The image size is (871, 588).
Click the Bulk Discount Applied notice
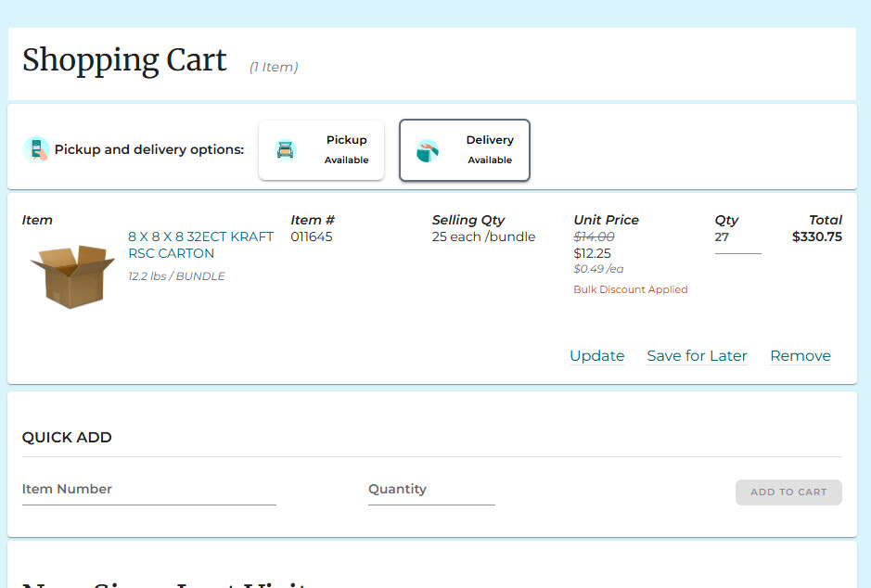coord(631,289)
